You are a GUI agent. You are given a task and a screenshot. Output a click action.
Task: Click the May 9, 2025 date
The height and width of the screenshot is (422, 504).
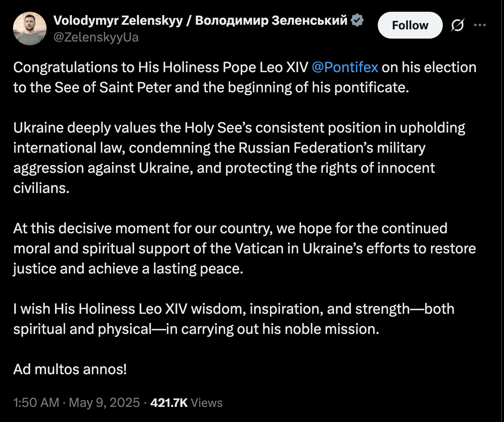pos(104,403)
